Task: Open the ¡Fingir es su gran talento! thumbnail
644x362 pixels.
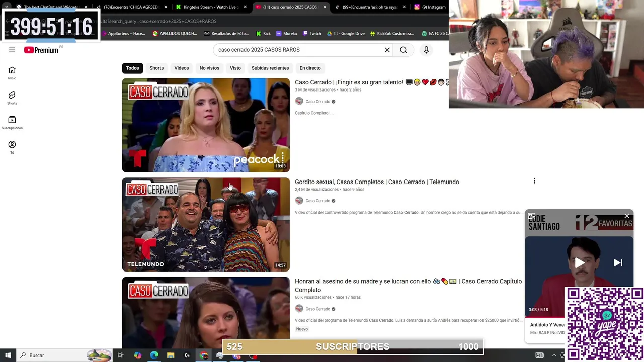Action: (206, 125)
